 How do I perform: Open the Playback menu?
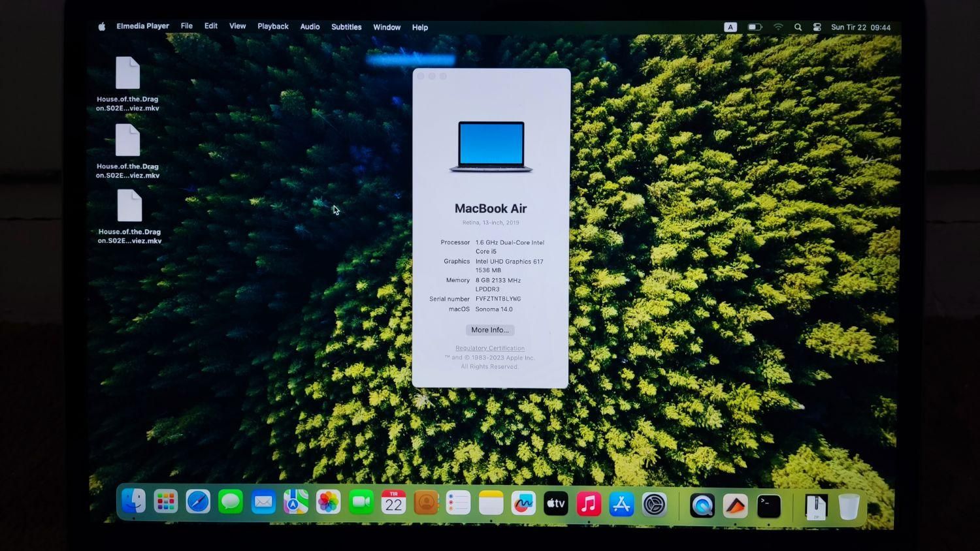(x=273, y=27)
